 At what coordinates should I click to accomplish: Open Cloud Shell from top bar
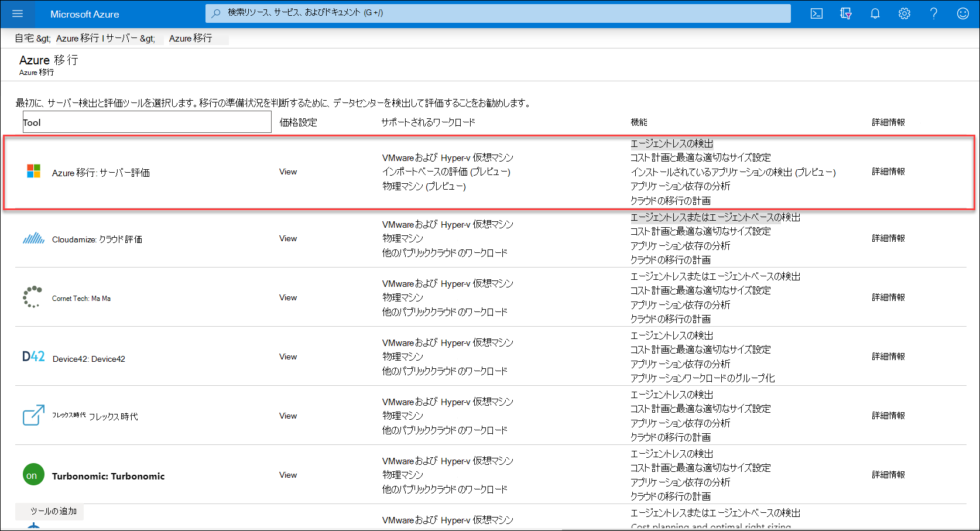pos(817,13)
